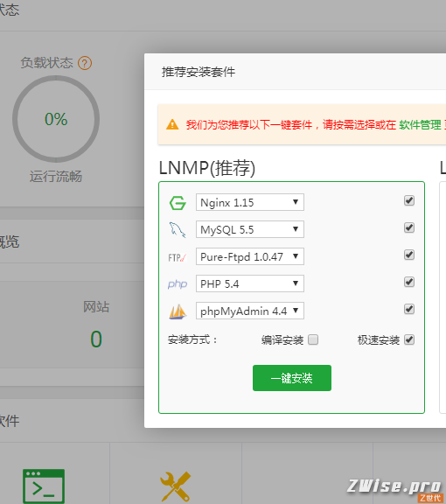Click the LNMP(推荐) heading
Viewport: 446px width, 504px height.
(207, 168)
